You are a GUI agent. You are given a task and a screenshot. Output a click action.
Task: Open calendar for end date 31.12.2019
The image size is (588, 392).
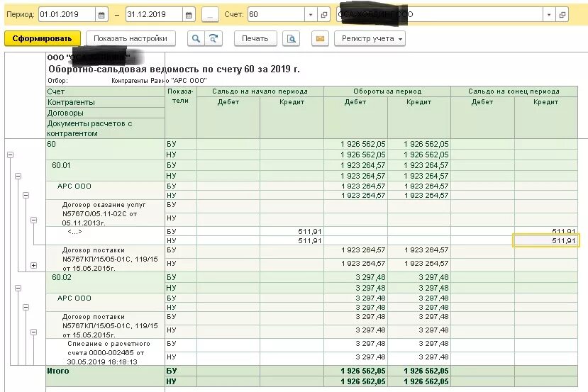pos(189,15)
